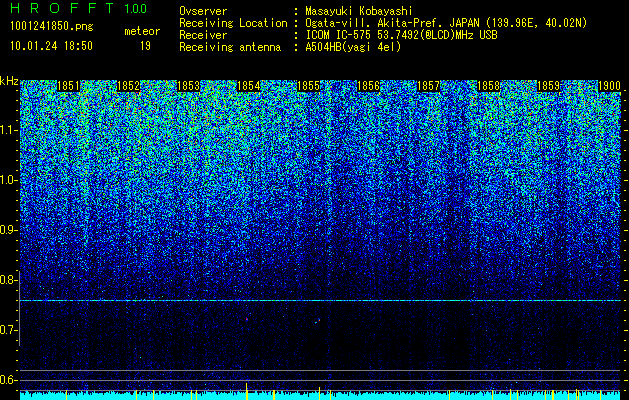The width and height of the screenshot is (629, 400).
Task: Click the meteor label
Action: 142,31
